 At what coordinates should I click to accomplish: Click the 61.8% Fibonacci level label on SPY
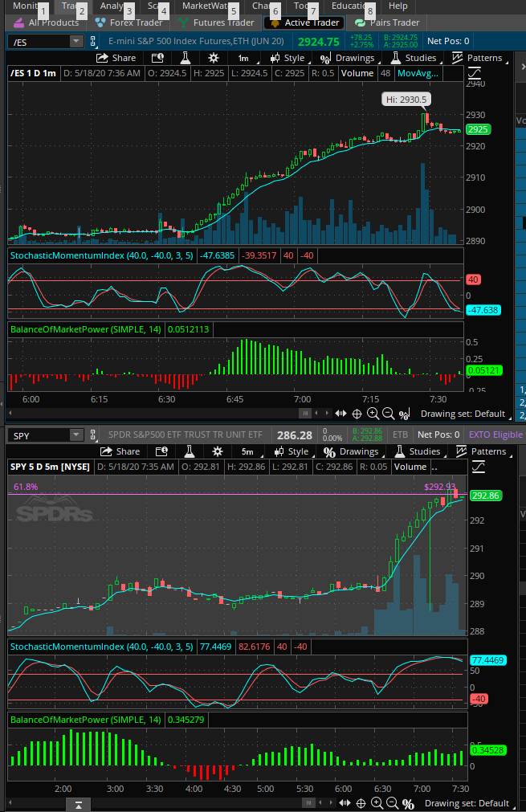click(x=26, y=487)
